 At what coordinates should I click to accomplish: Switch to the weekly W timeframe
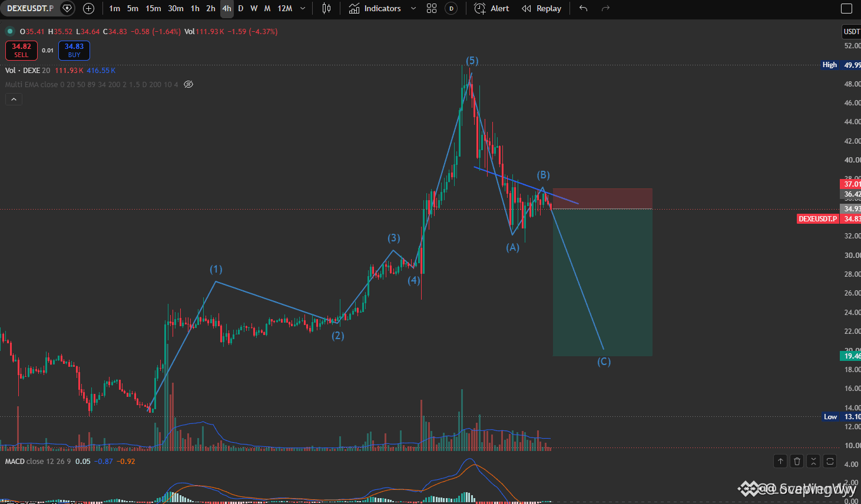point(254,8)
